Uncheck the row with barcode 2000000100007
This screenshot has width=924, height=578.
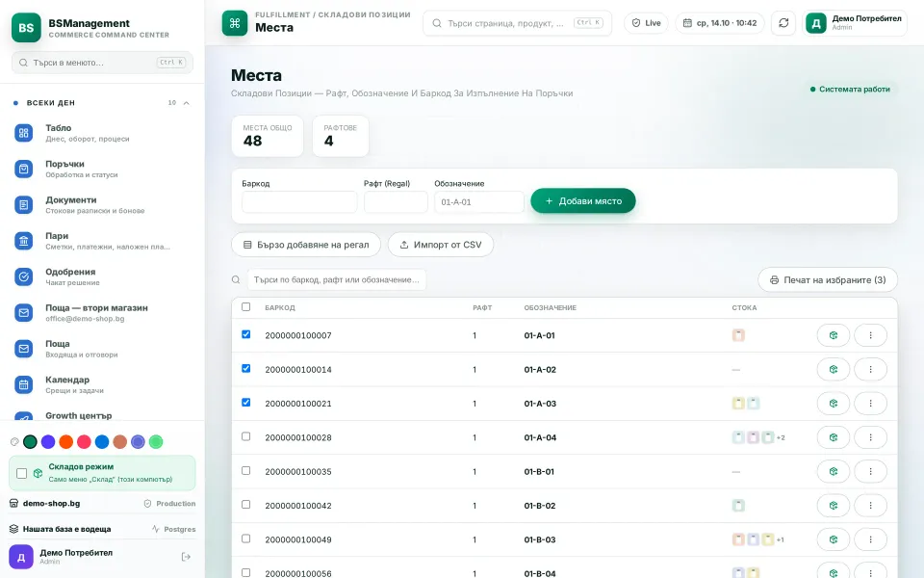pos(245,334)
